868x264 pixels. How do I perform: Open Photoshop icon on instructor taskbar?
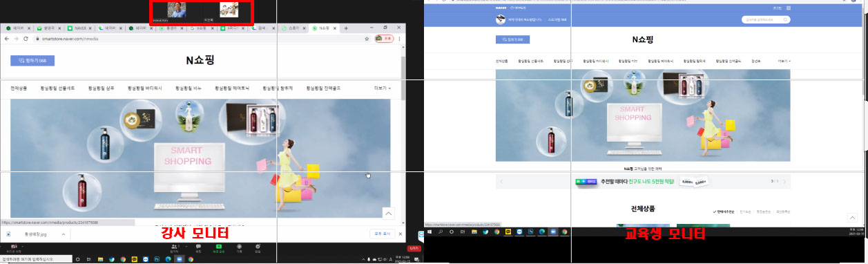coord(157,260)
